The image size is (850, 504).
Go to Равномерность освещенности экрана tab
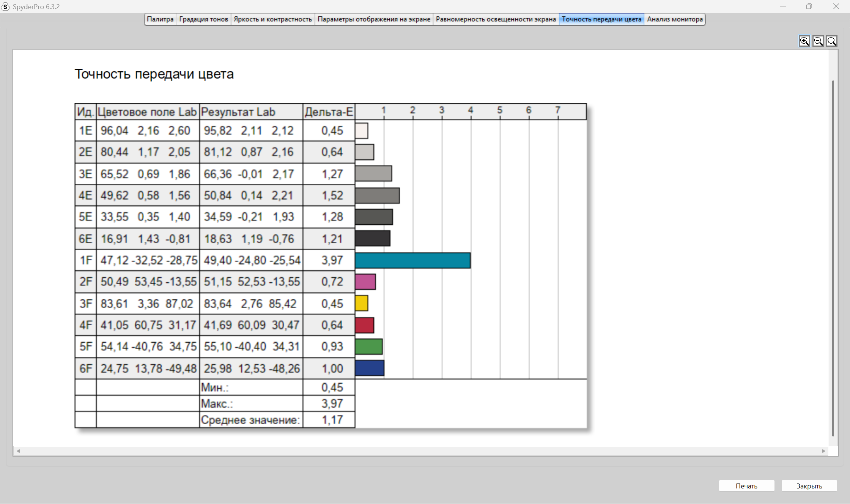pos(496,19)
